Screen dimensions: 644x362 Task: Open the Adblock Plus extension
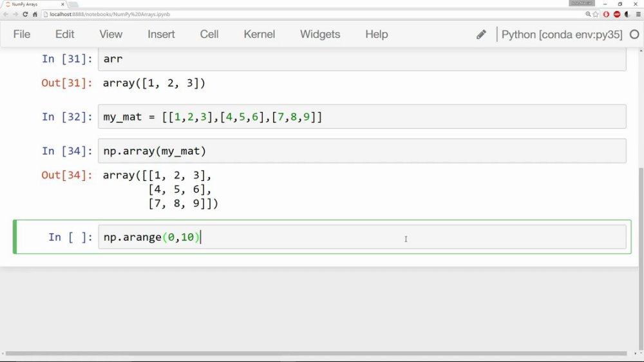[x=617, y=14]
